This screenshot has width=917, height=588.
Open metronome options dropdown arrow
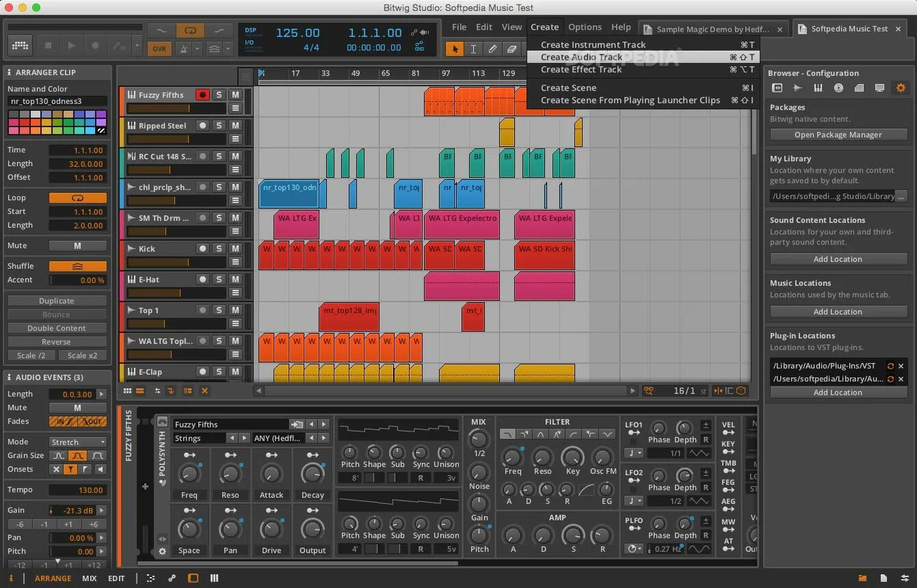(198, 49)
